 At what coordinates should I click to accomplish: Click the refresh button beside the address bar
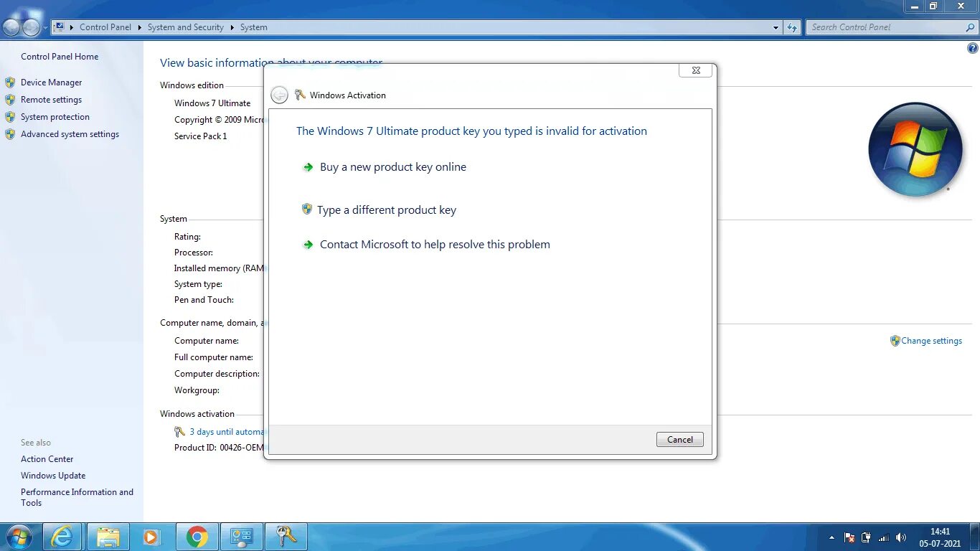click(x=792, y=27)
